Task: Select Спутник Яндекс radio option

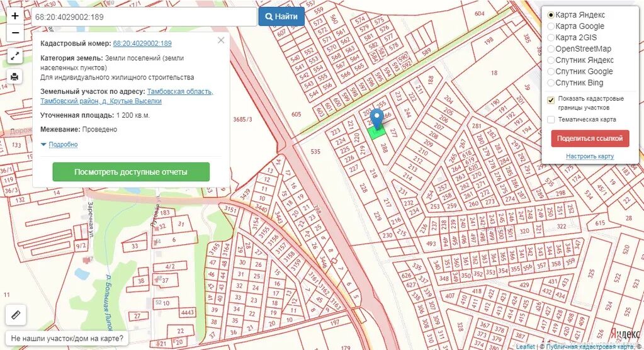Action: (x=551, y=60)
